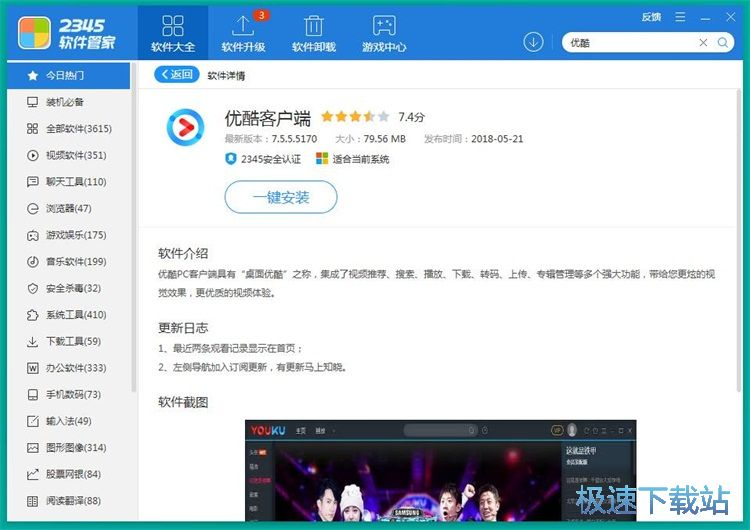750x530 pixels.
Task: Open the 反馈 feedback link
Action: [x=651, y=17]
